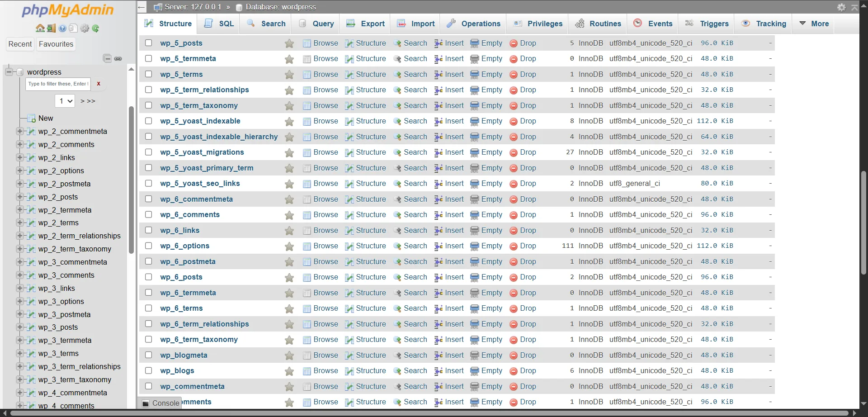Expand wp_2_posts tree node
Screen dimensions: 868x417
tap(19, 197)
